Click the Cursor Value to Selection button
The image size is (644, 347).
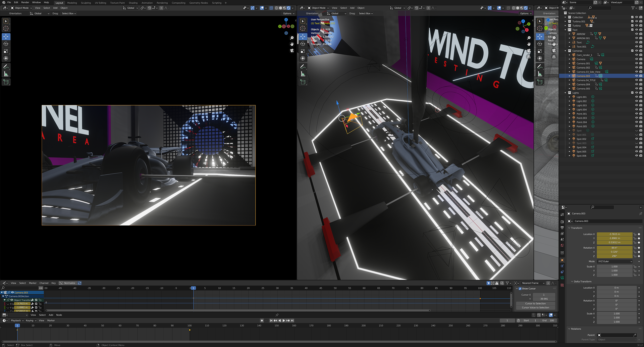click(x=535, y=307)
